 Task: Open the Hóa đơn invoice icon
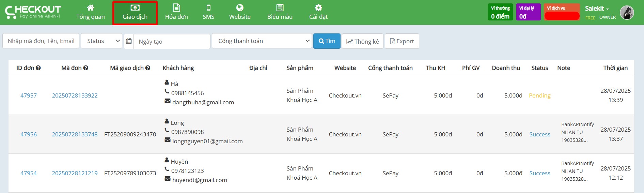pyautogui.click(x=176, y=8)
